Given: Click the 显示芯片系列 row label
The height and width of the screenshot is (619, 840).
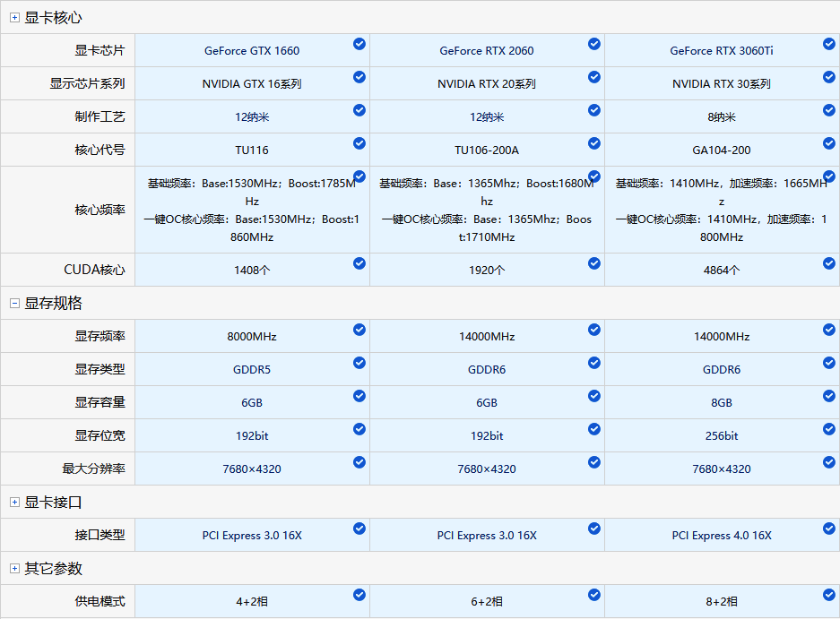Looking at the screenshot, I should tap(87, 83).
